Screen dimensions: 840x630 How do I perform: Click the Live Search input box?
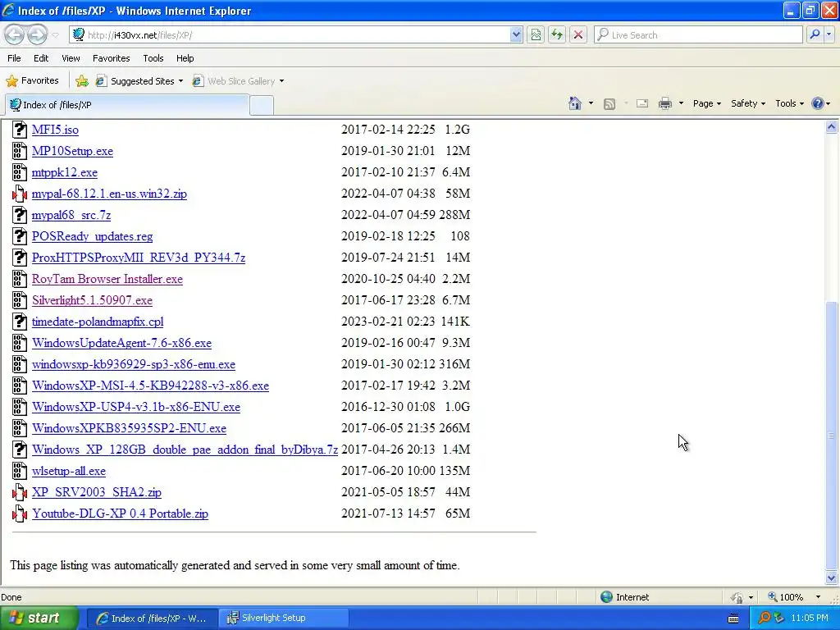tap(699, 34)
